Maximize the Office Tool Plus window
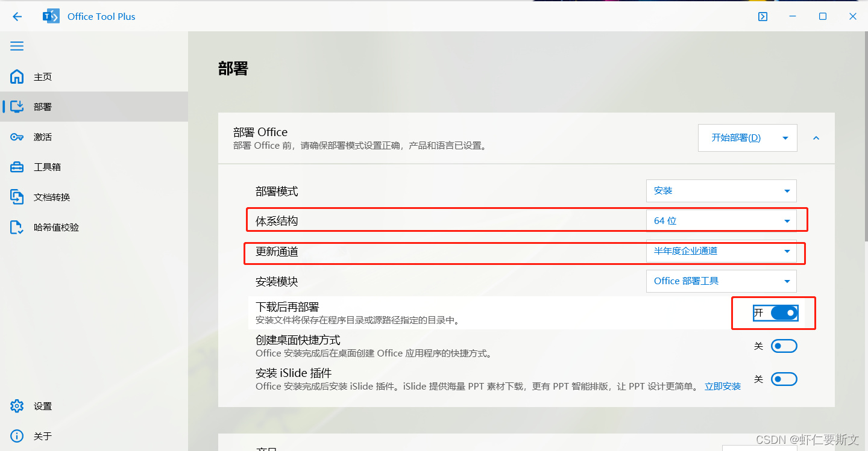Viewport: 868px width, 451px height. pyautogui.click(x=823, y=16)
